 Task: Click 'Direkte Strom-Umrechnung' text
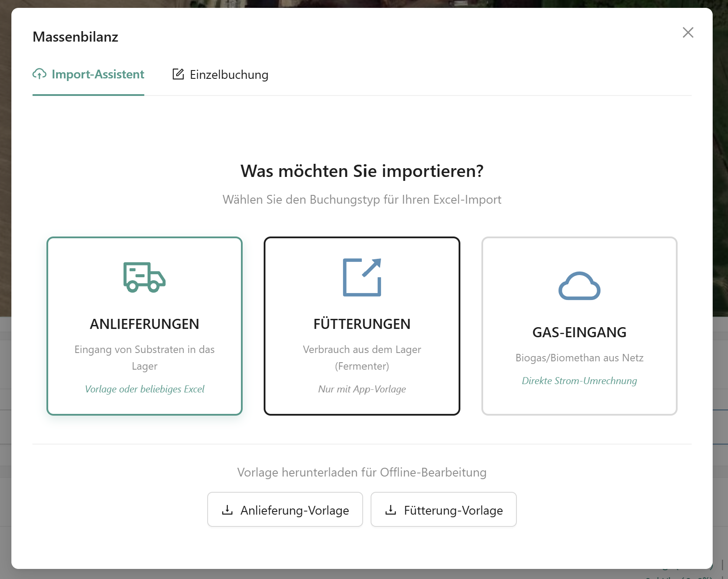pos(579,381)
